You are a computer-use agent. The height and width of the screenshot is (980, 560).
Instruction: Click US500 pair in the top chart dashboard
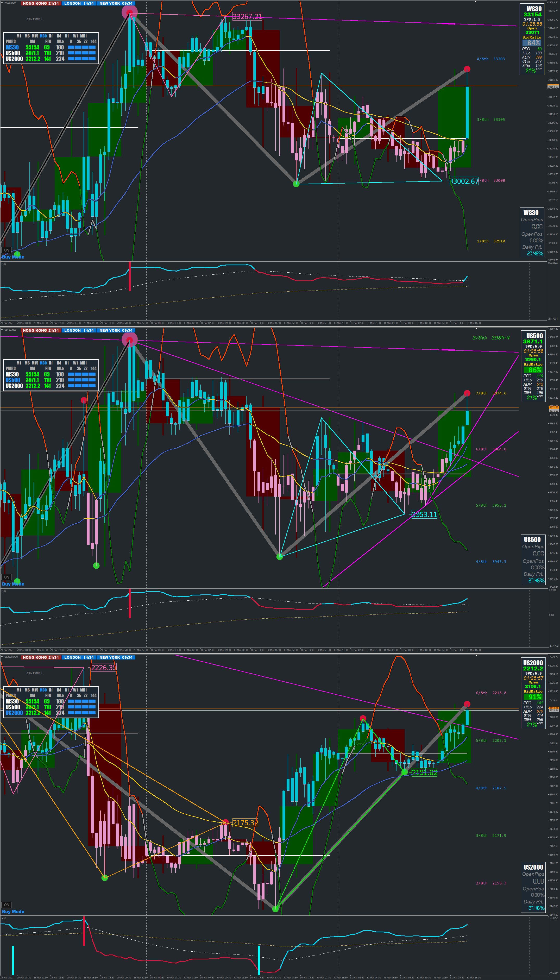[x=13, y=53]
